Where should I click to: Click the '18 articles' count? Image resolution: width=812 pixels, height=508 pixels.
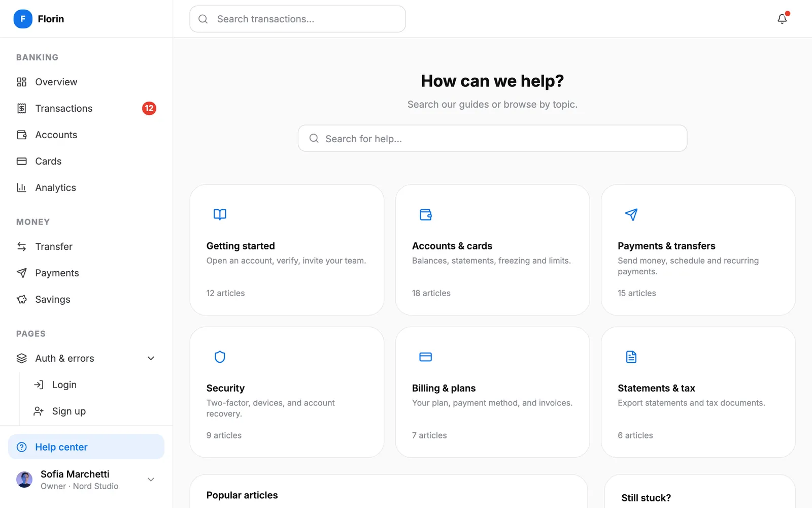pyautogui.click(x=431, y=293)
